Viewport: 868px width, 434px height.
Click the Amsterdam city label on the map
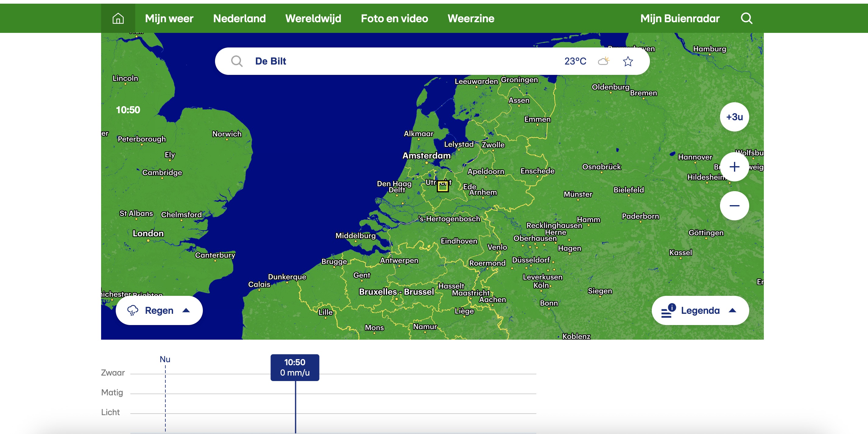click(x=426, y=156)
